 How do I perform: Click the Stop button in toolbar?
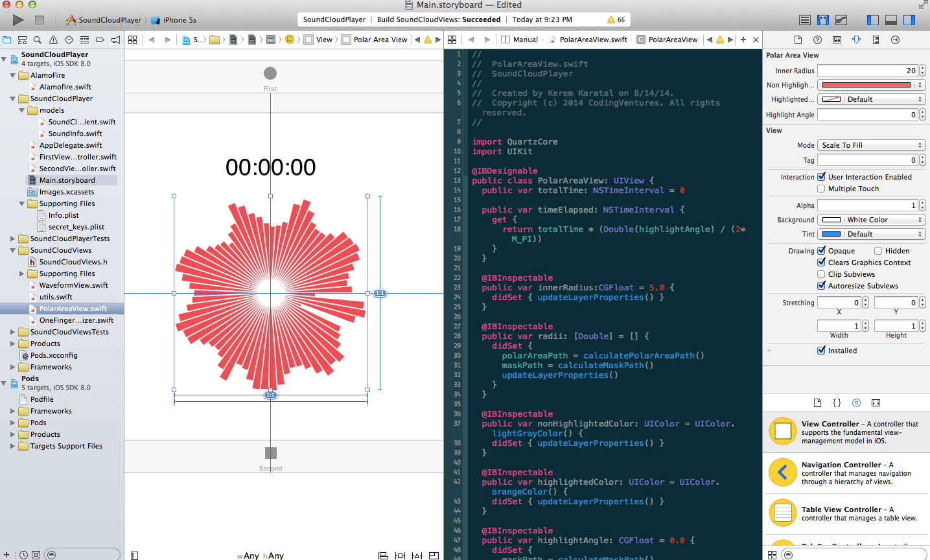tap(40, 19)
